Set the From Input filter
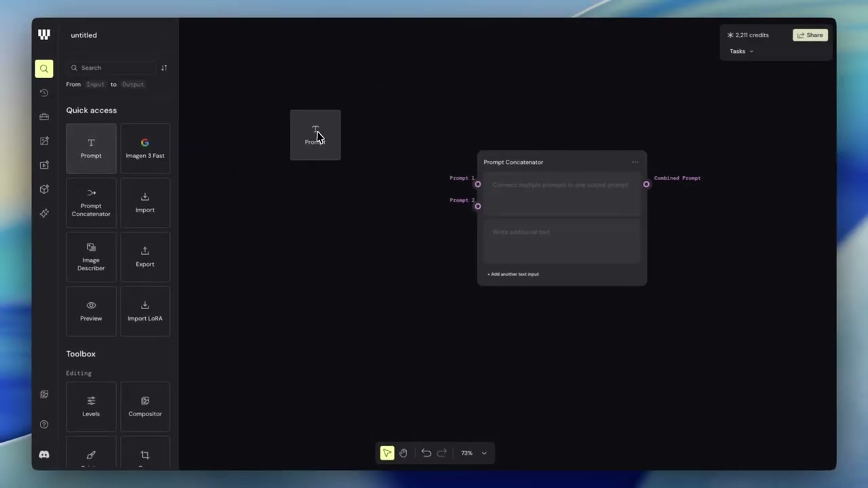Screen dimensions: 868x488 pos(96,85)
